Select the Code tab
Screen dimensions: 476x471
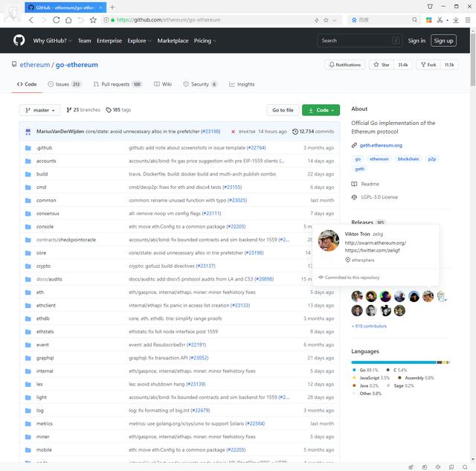pos(27,84)
